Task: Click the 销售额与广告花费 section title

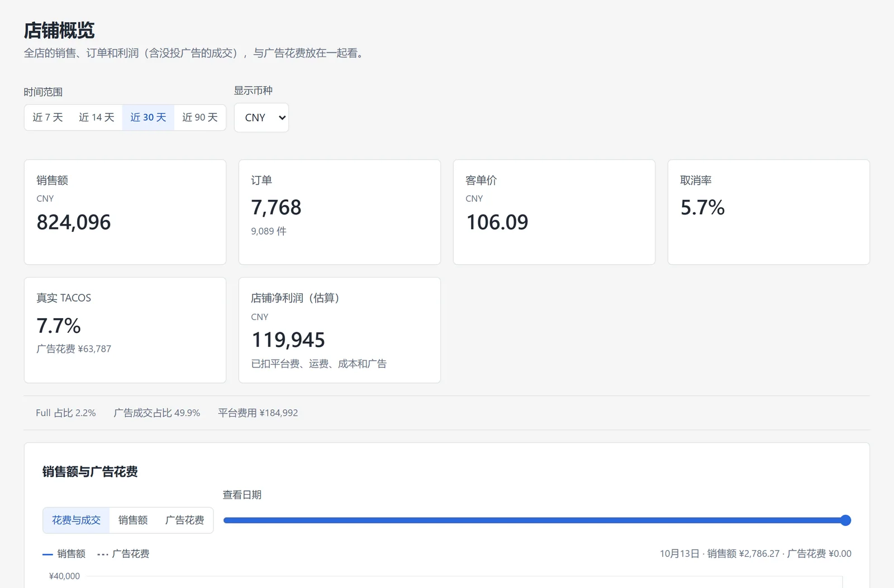Action: click(90, 472)
